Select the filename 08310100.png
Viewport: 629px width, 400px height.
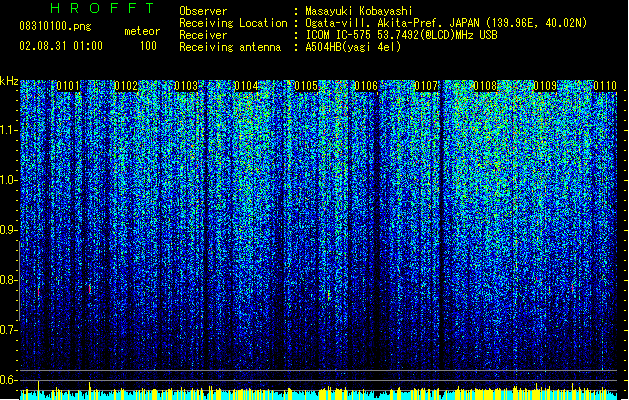pos(55,26)
